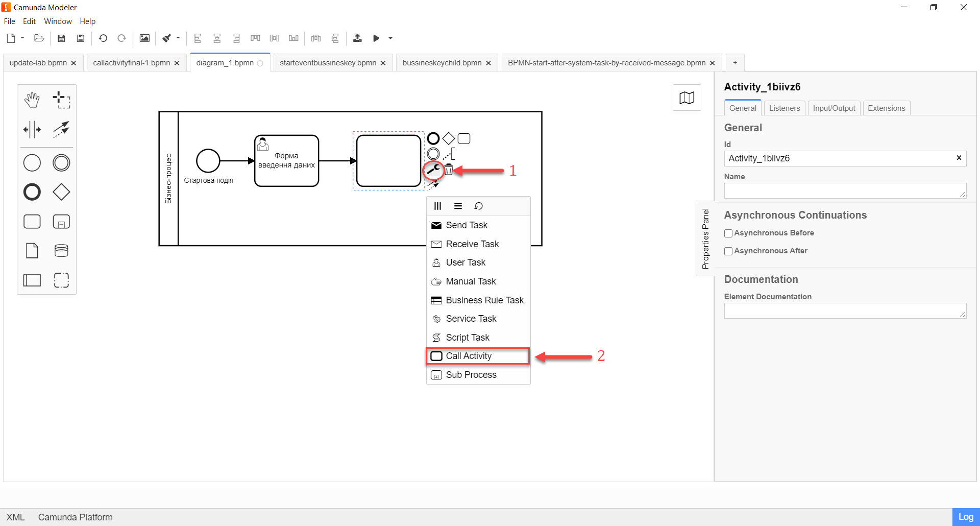Viewport: 980px width, 526px height.
Task: Save the diagram
Action: tap(61, 38)
